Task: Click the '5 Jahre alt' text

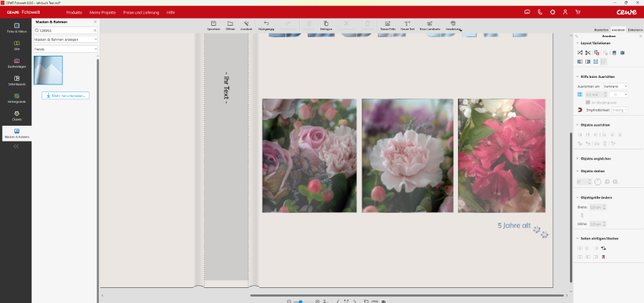Action: [514, 226]
